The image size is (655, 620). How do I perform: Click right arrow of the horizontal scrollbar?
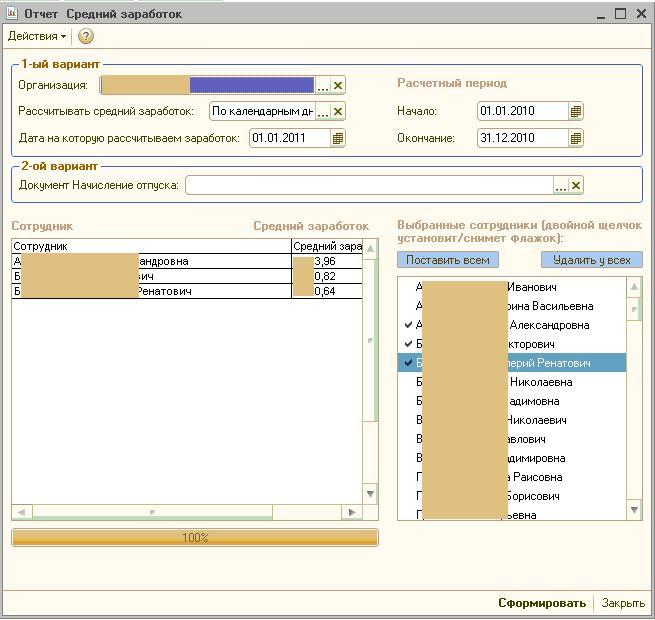coord(352,512)
